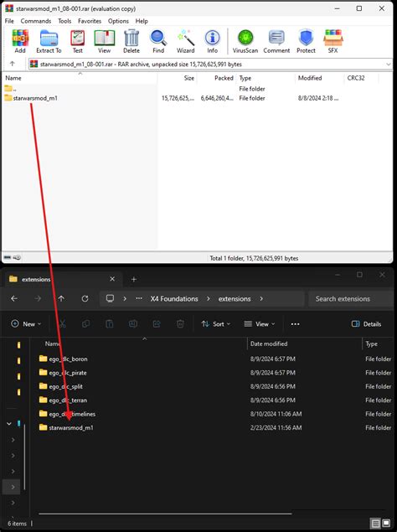
Task: Open the See more ellipsis menu
Action: [x=295, y=324]
